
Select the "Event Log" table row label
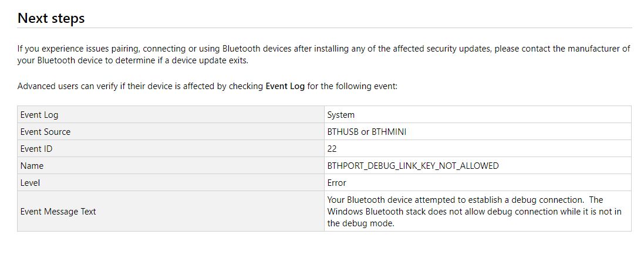pyautogui.click(x=39, y=115)
